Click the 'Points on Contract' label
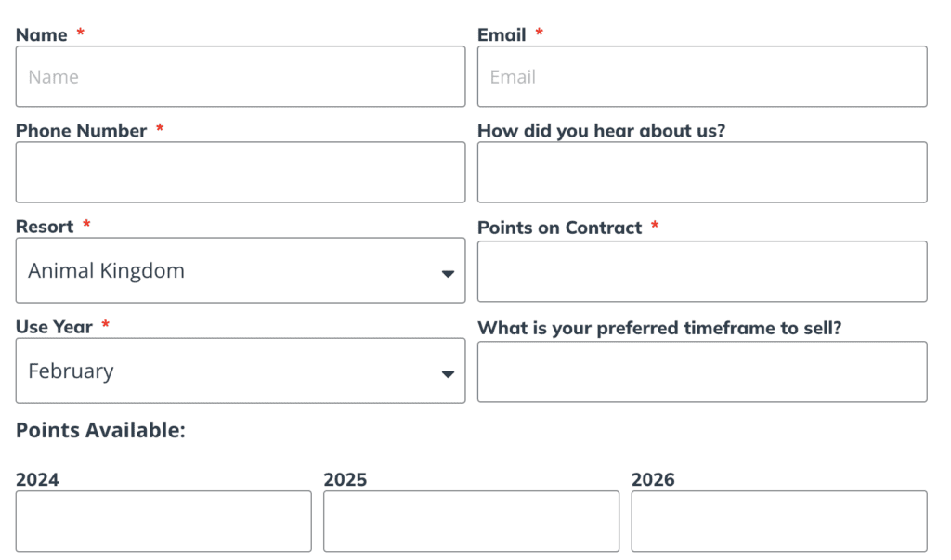The width and height of the screenshot is (951, 560). click(x=559, y=228)
